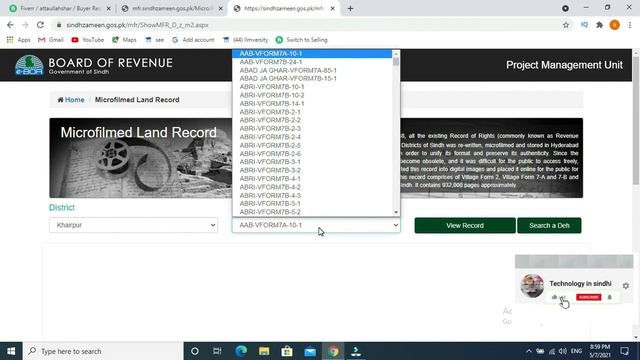The height and width of the screenshot is (360, 640).
Task: Click the notification bell near Subscribe
Action: point(609,297)
